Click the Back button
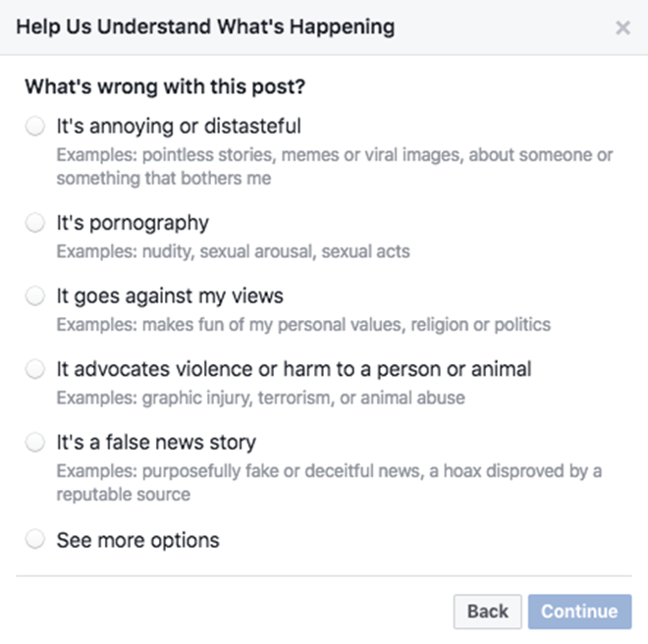This screenshot has width=648, height=644. click(487, 612)
